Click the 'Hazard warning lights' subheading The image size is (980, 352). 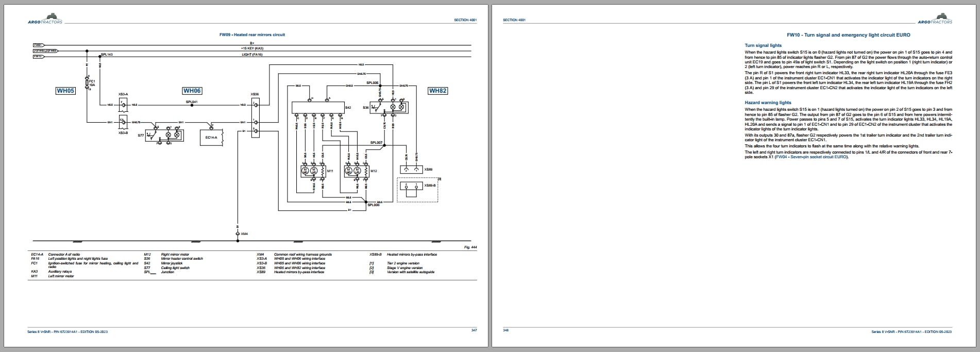(768, 103)
